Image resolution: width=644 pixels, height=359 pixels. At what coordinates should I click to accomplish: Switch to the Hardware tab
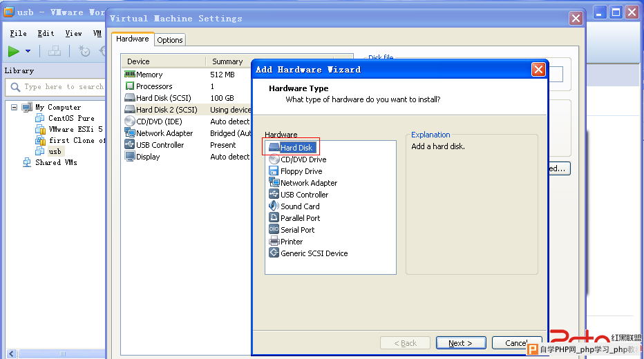(132, 39)
